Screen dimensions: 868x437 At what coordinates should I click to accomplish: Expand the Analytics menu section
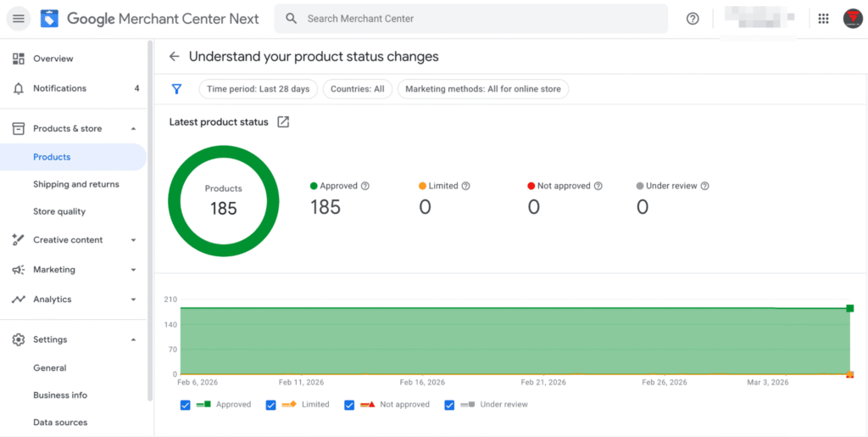133,300
